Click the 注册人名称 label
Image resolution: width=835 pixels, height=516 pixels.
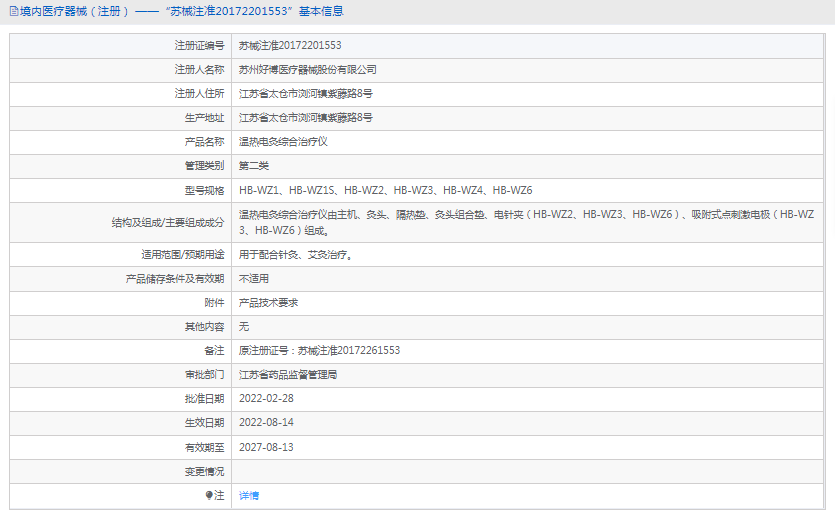(200, 70)
